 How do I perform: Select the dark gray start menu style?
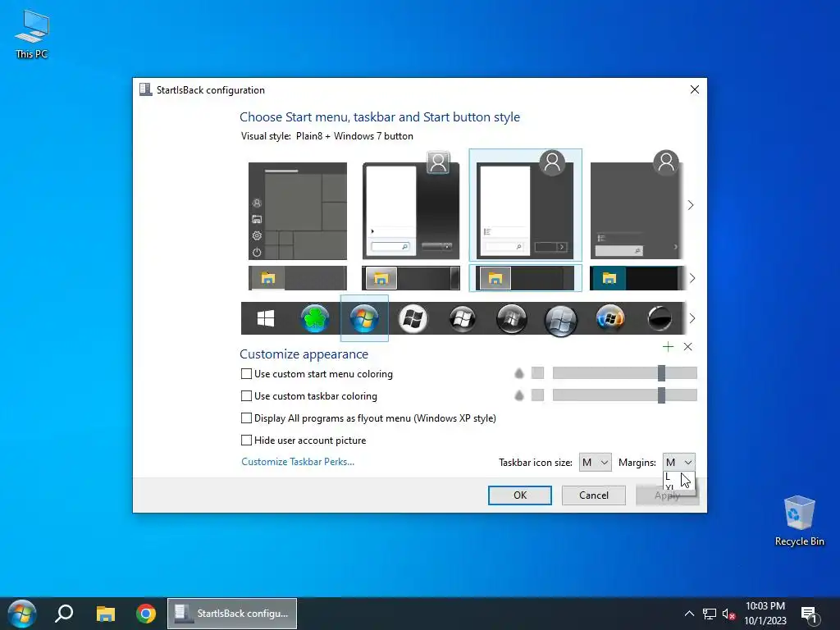tap(637, 206)
